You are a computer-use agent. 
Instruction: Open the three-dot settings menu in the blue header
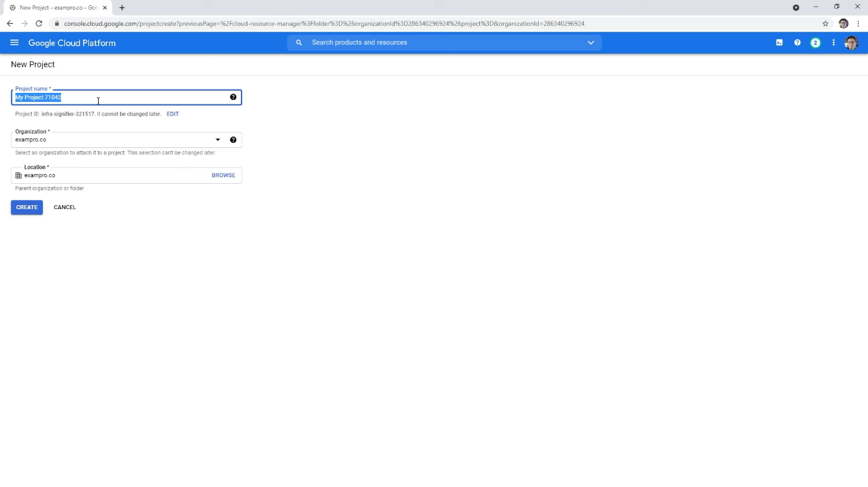tap(834, 43)
